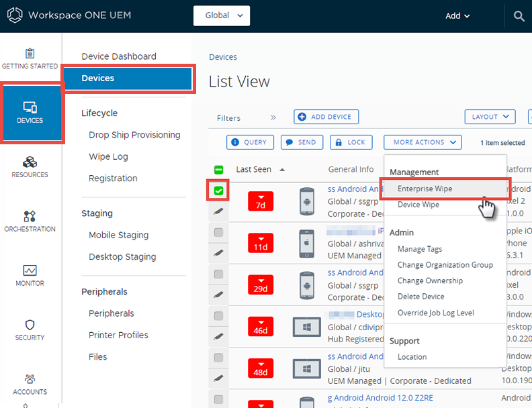
Task: Check the 46d device checkbox
Action: 218,316
